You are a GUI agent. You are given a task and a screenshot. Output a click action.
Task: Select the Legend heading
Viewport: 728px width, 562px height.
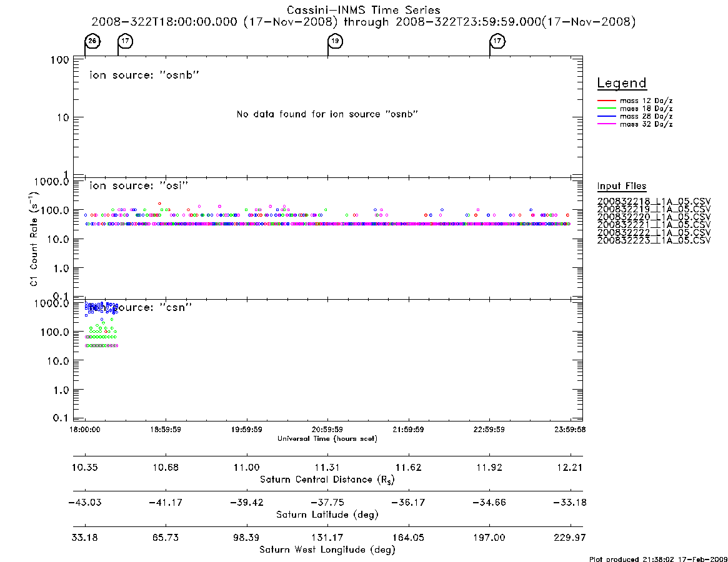point(622,83)
